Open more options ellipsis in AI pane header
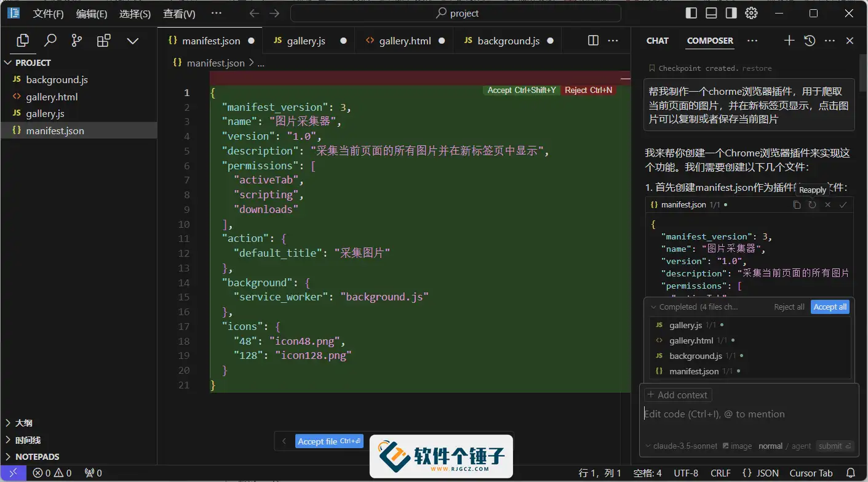Screen dimensions: 868x482 [x=830, y=41]
